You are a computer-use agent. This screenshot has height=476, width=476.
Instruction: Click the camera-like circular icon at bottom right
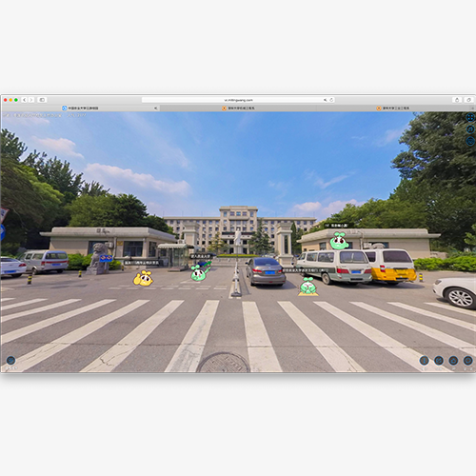(453, 361)
